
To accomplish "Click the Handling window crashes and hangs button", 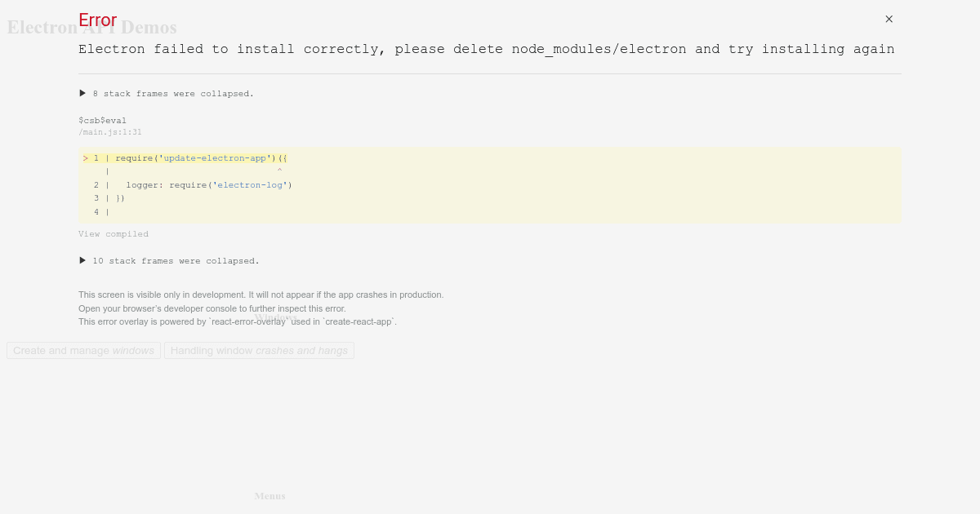I will click(x=259, y=350).
